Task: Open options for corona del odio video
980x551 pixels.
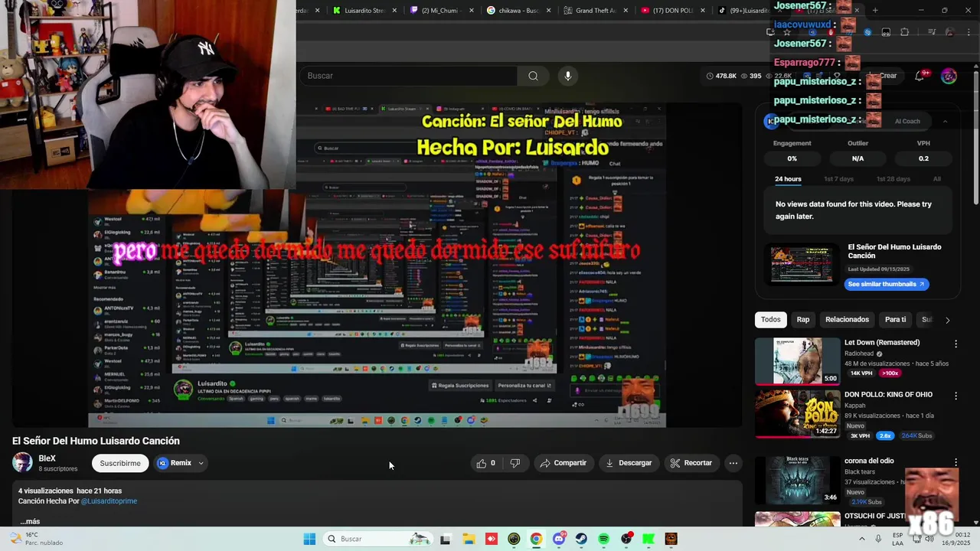Action: pyautogui.click(x=955, y=462)
